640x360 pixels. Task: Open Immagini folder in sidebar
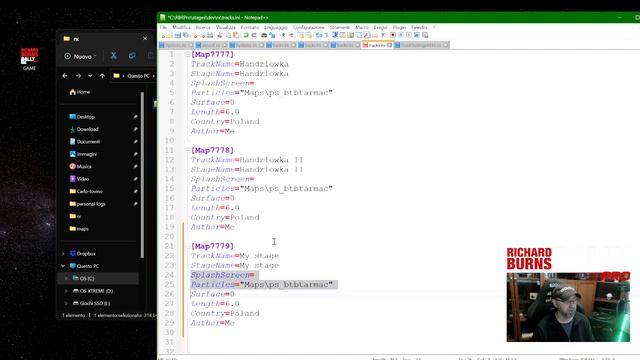click(83, 154)
